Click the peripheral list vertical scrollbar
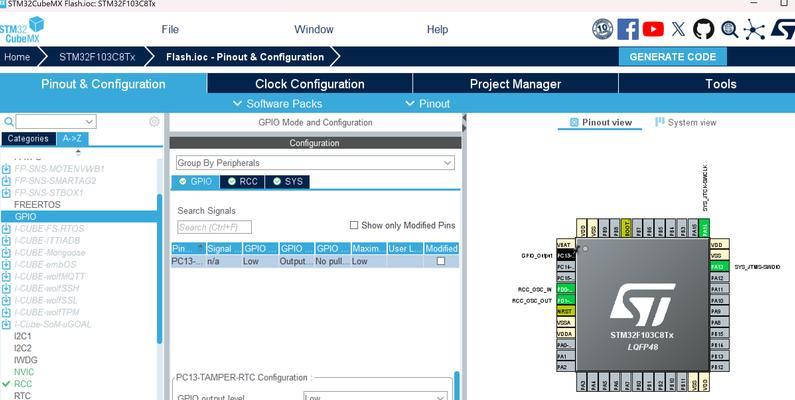This screenshot has height=400, width=795. point(160,269)
